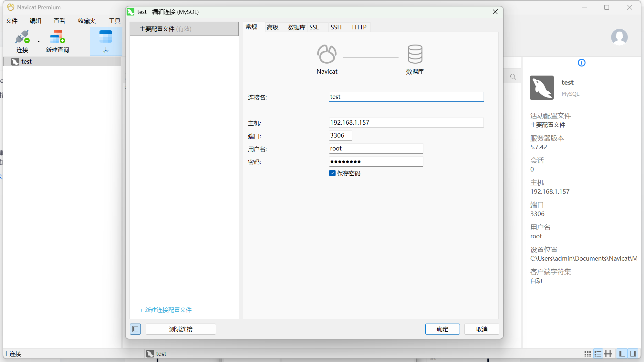The height and width of the screenshot is (362, 644).
Task: Toggle the right information pane button
Action: click(x=633, y=354)
